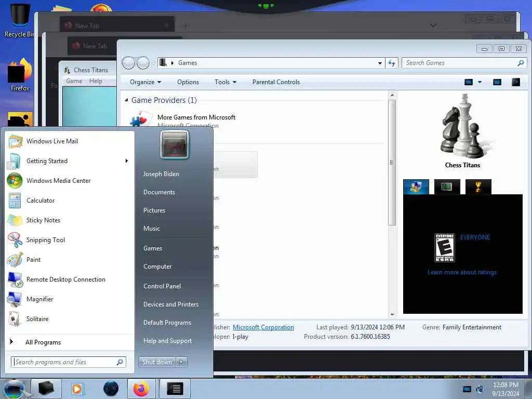Open Documents from Start menu

click(x=159, y=192)
